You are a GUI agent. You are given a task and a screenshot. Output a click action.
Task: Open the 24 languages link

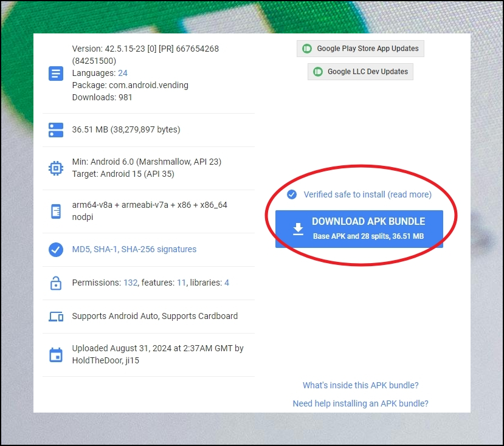tap(122, 73)
